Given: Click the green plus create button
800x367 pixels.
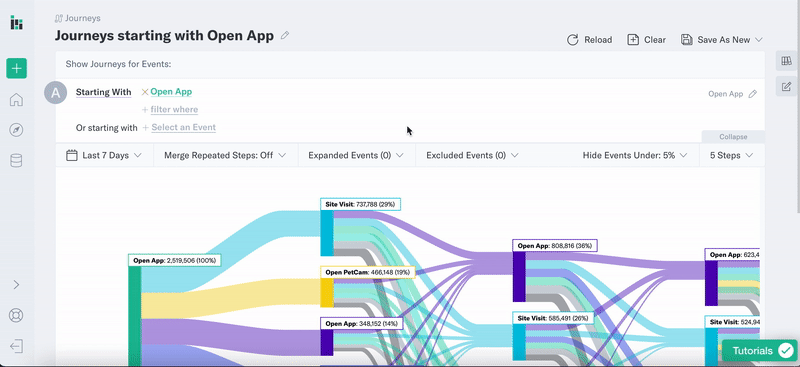Looking at the screenshot, I should pyautogui.click(x=16, y=68).
